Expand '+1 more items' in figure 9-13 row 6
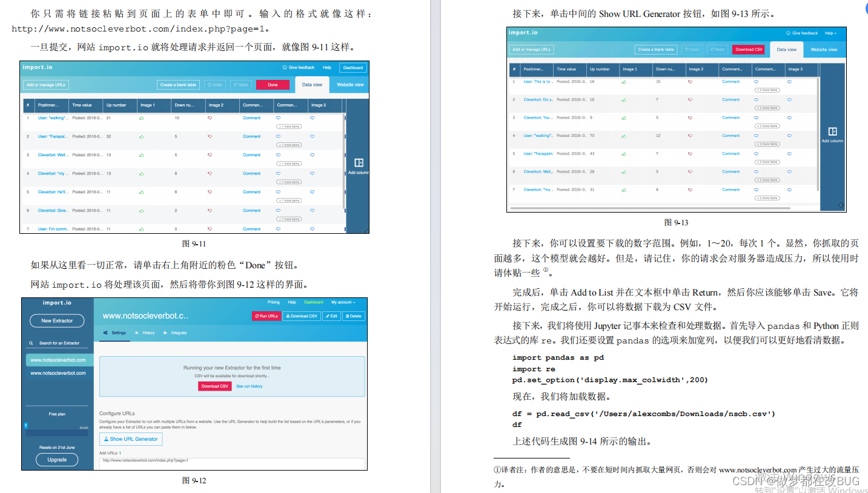 point(766,180)
